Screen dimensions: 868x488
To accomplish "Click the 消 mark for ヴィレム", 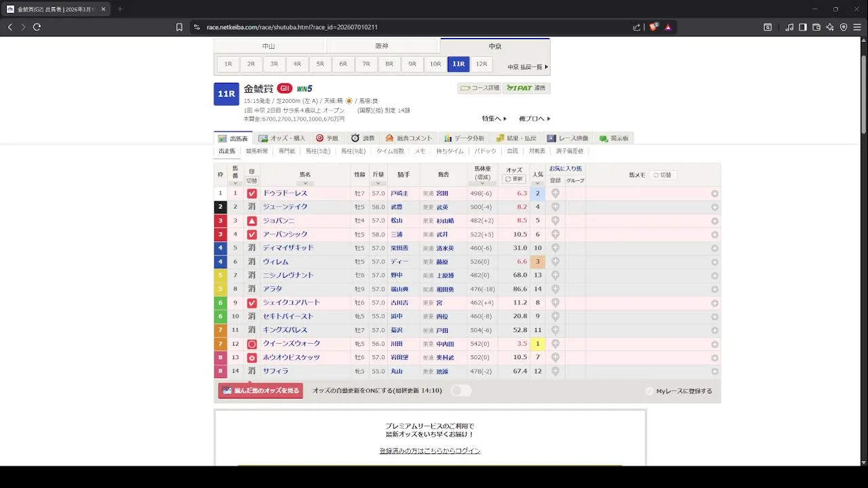I will (x=252, y=262).
